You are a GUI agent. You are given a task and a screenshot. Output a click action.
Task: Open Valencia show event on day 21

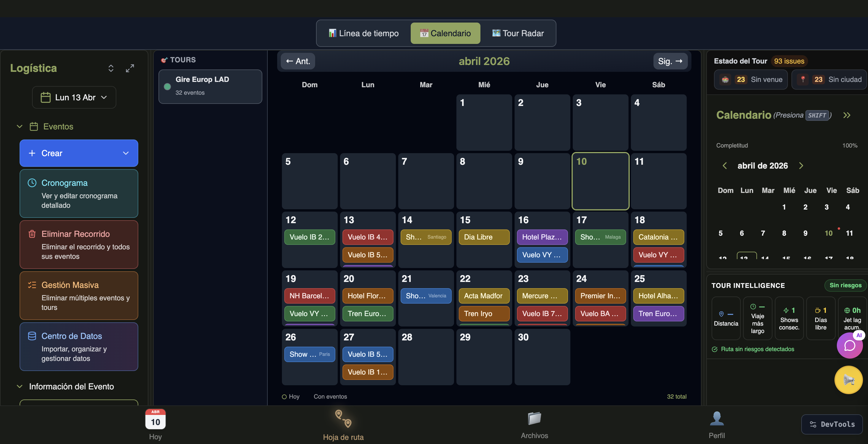tap(426, 296)
